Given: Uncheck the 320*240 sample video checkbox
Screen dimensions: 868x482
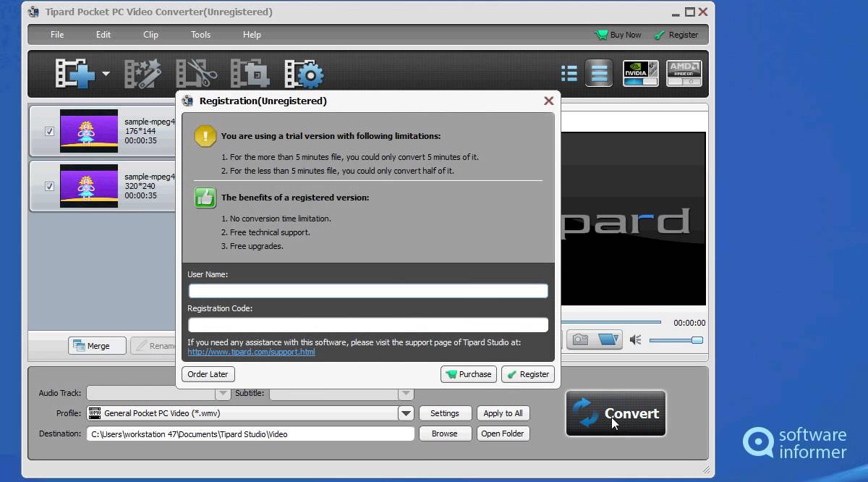Looking at the screenshot, I should [49, 186].
